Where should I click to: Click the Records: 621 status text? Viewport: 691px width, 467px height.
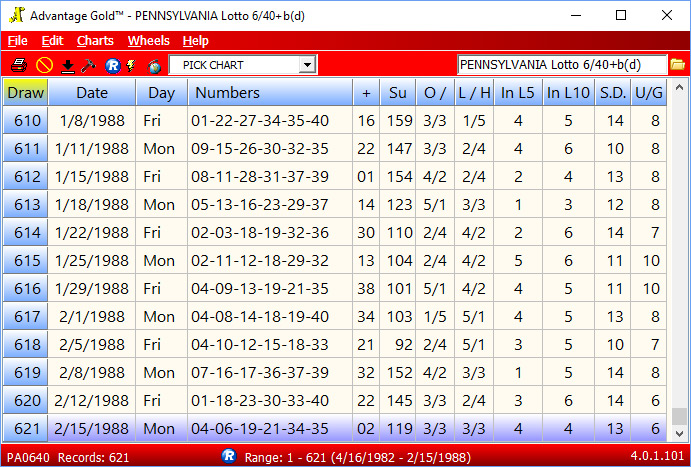(x=93, y=457)
